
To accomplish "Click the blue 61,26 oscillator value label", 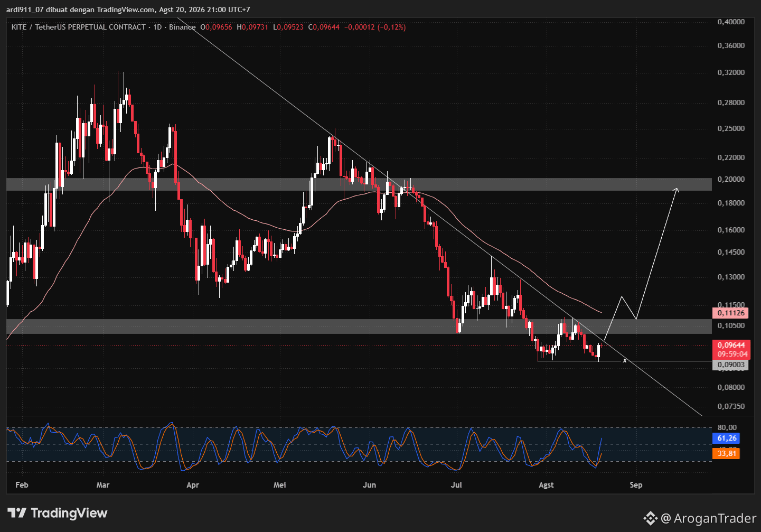I will pos(726,438).
